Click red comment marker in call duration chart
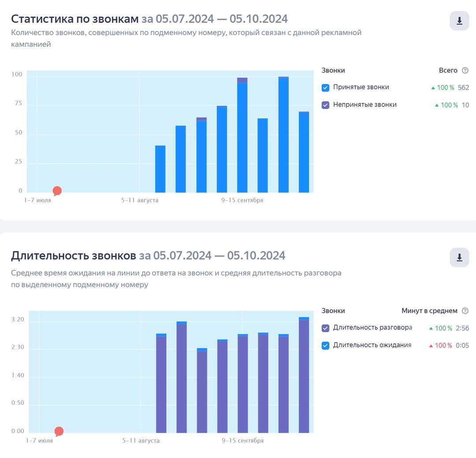 click(59, 431)
